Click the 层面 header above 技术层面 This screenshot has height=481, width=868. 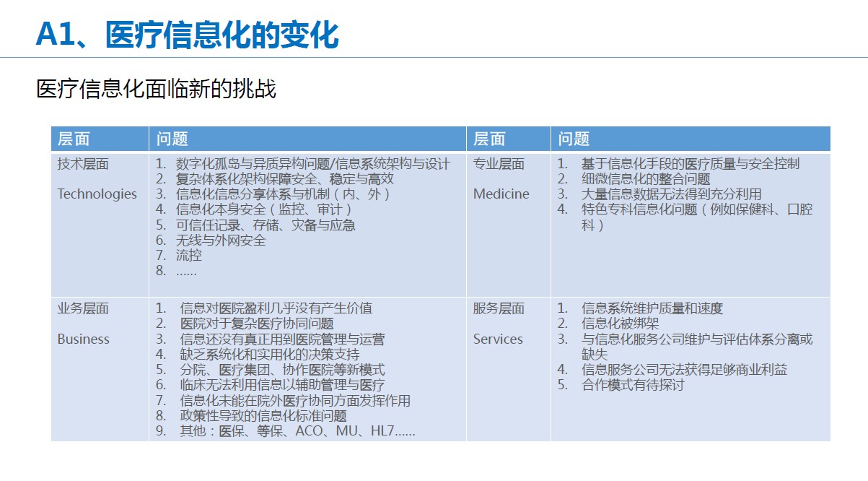click(74, 139)
